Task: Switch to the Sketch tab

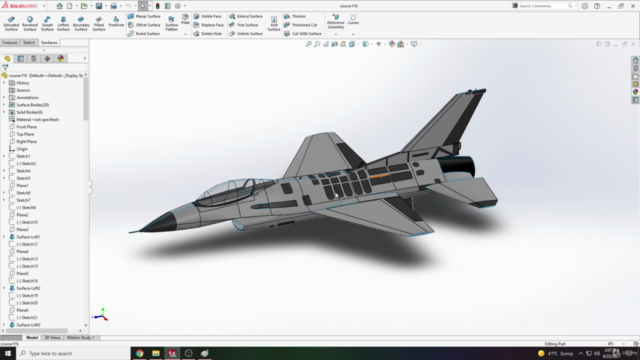Action: pyautogui.click(x=29, y=42)
